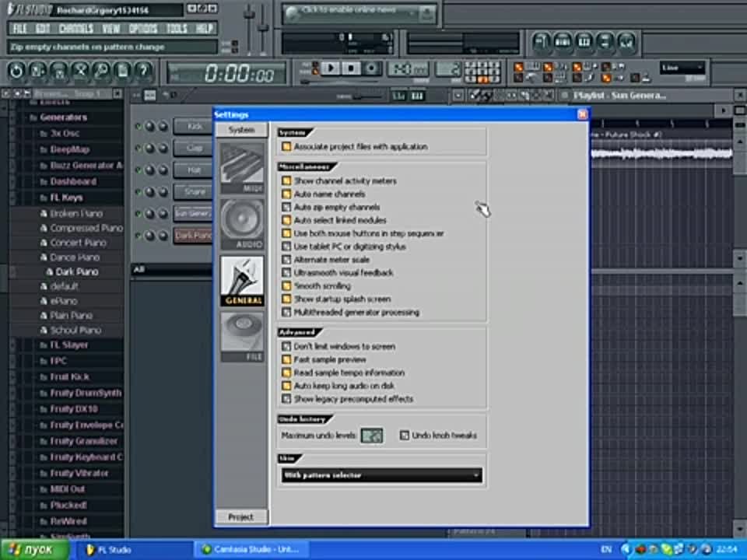Select the Kick channel button
Screen dimensions: 747x560
193,127
